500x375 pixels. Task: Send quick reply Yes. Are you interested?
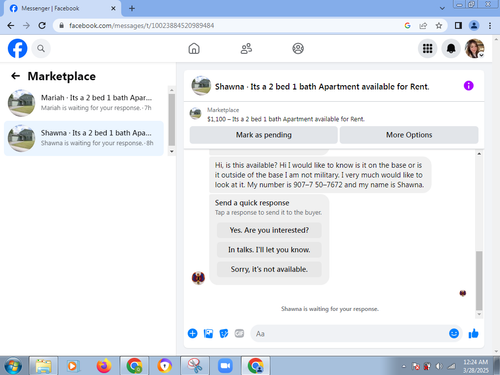coord(269,230)
